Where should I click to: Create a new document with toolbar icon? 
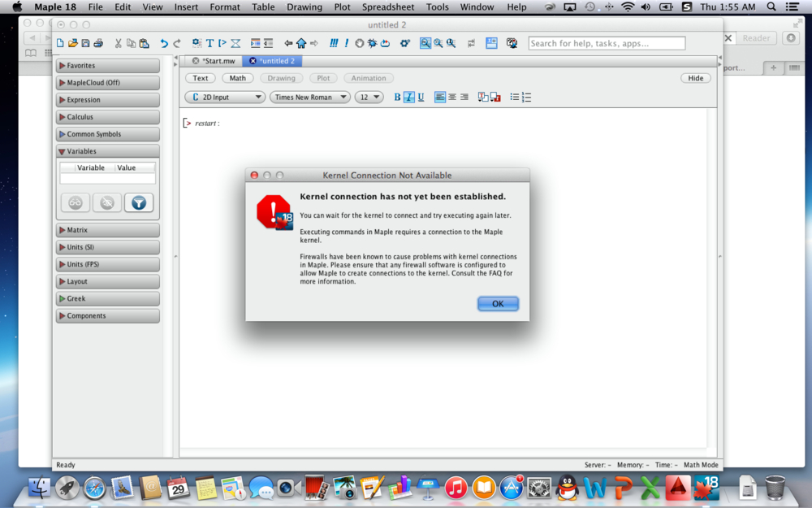pyautogui.click(x=60, y=44)
